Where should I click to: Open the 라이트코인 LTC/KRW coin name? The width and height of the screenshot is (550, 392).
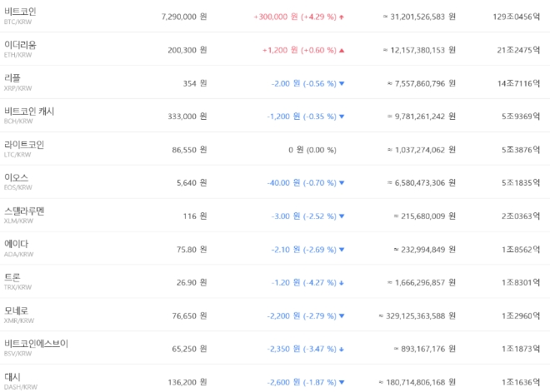pyautogui.click(x=24, y=145)
